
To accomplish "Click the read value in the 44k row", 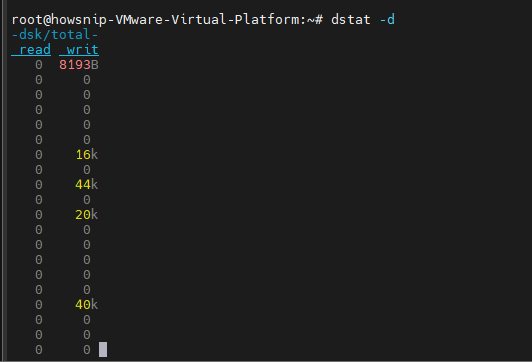I will click(39, 185).
